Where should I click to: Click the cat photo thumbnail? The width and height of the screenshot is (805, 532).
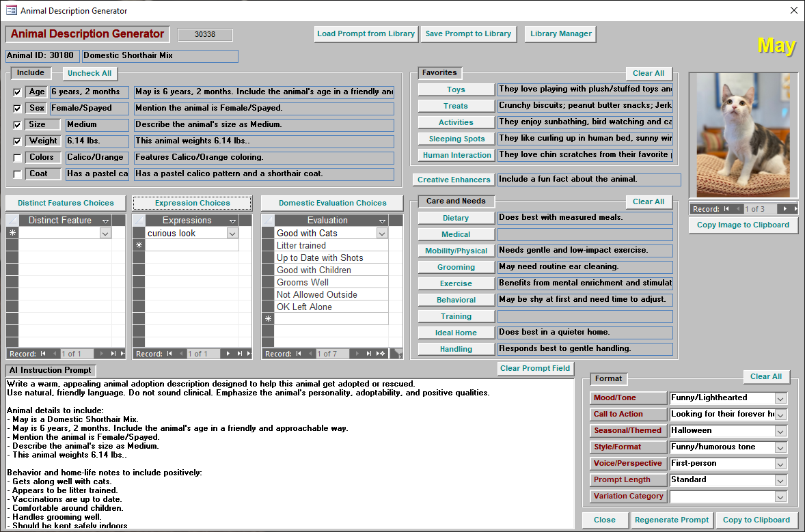pos(743,135)
